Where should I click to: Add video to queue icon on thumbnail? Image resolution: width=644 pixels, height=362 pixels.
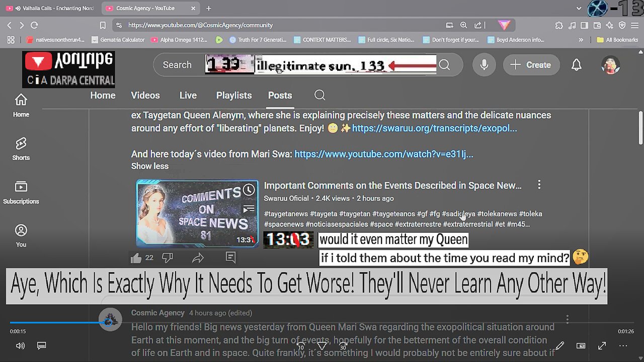pos(249,210)
